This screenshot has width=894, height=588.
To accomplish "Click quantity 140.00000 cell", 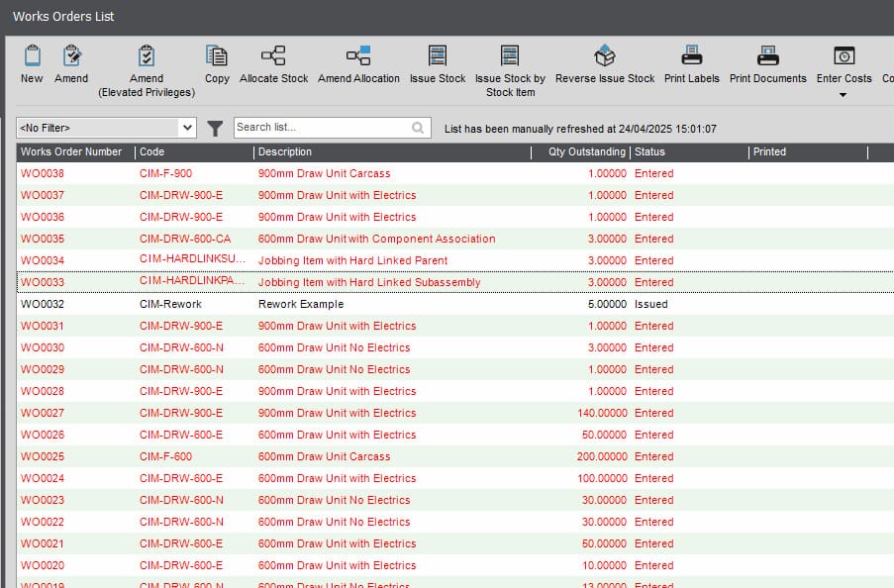I will tap(602, 413).
